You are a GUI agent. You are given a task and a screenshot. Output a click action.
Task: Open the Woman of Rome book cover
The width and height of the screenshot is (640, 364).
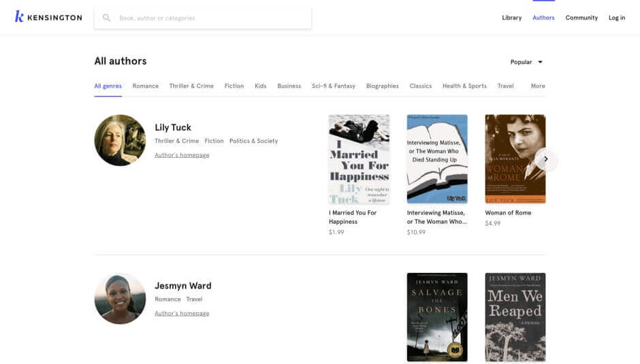[x=515, y=159]
